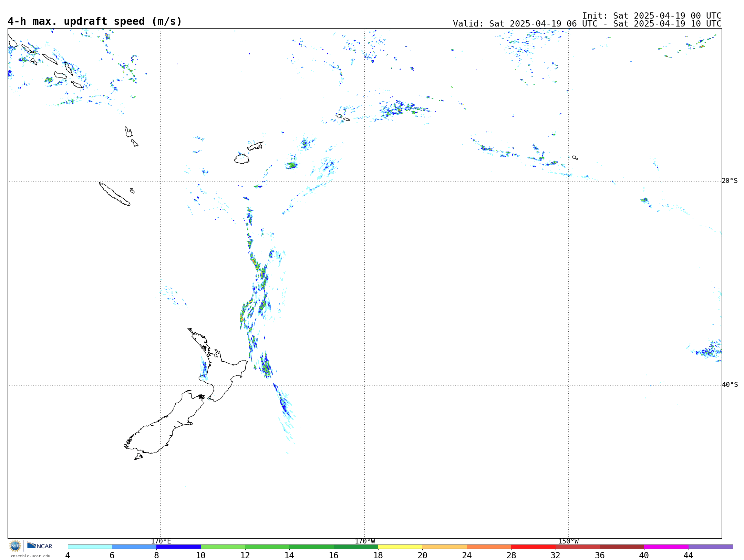Click the New Caledonia island outline

[x=114, y=194]
